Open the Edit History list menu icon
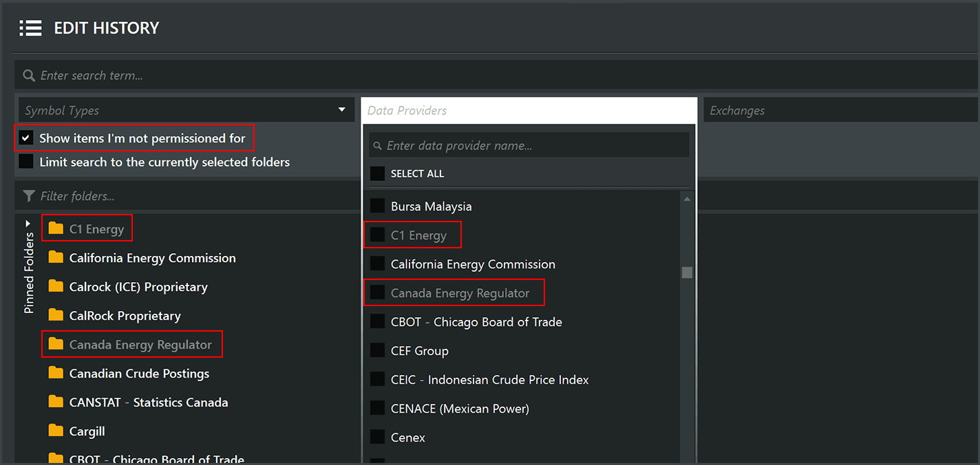 (30, 28)
